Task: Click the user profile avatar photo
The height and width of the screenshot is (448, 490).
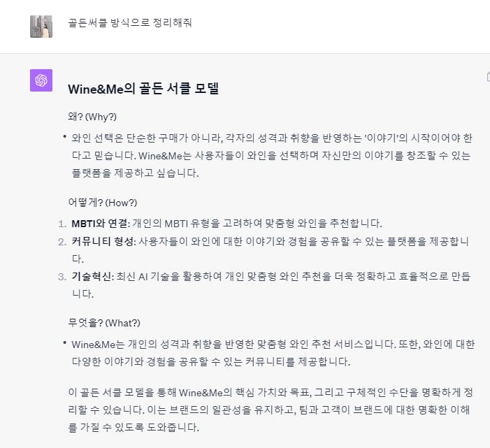Action: [x=41, y=27]
